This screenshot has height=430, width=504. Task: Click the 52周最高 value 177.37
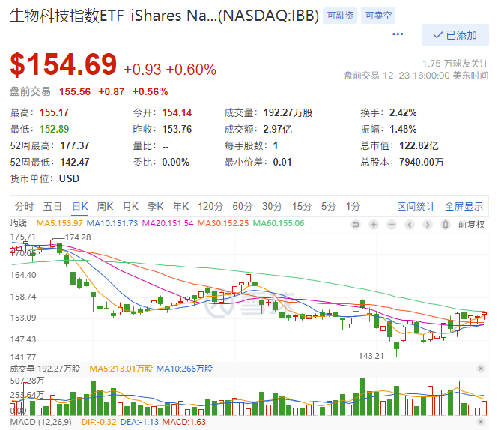click(x=75, y=145)
